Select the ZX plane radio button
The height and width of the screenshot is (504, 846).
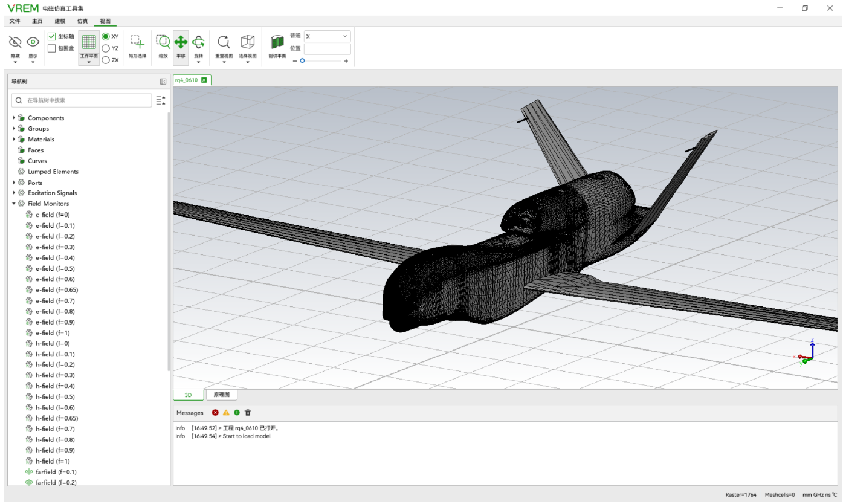[x=106, y=60]
